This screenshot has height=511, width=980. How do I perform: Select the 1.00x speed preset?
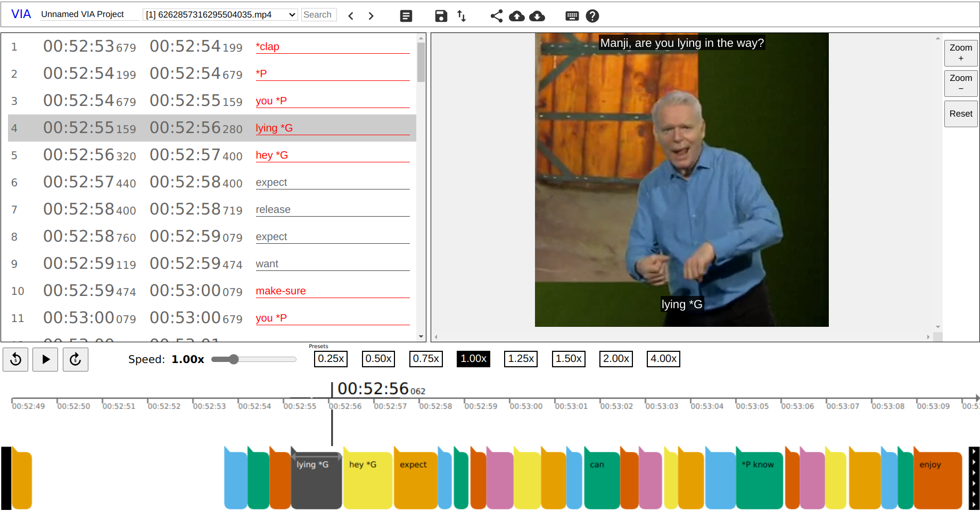coord(473,359)
